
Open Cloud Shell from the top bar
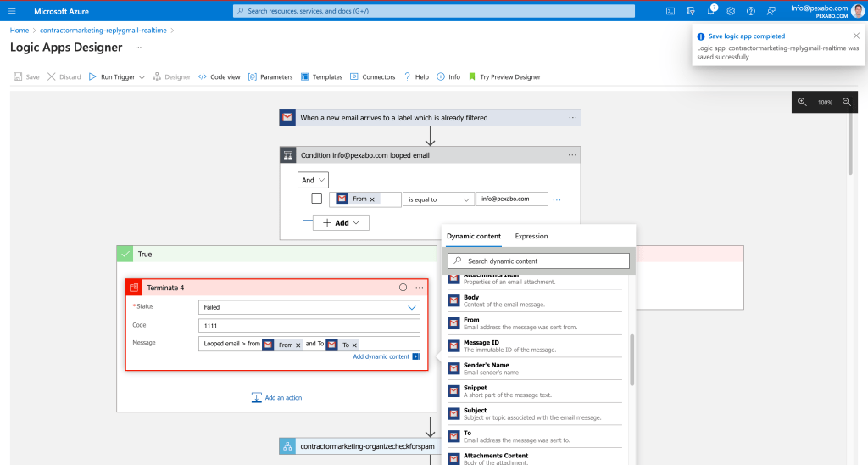click(670, 11)
